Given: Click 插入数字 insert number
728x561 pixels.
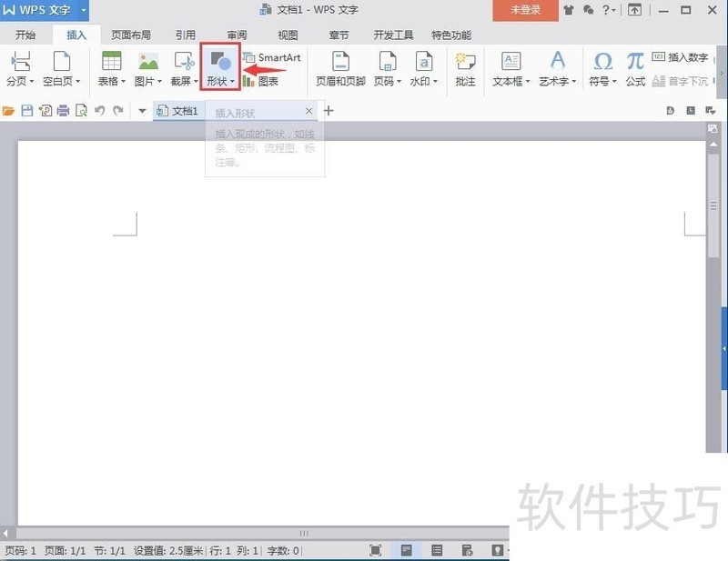Looking at the screenshot, I should tap(680, 57).
